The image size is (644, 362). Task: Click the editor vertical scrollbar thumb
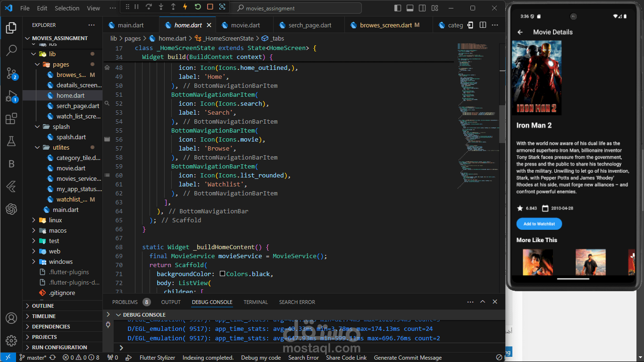coord(502,124)
